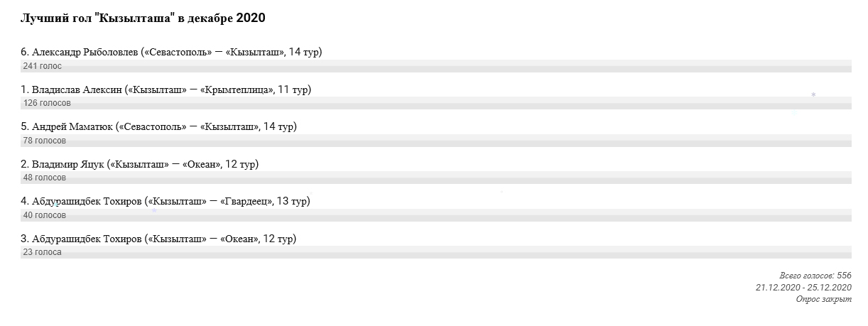Image resolution: width=868 pixels, height=326 pixels.
Task: Click the 126 голосов vote count label
Action: (47, 103)
